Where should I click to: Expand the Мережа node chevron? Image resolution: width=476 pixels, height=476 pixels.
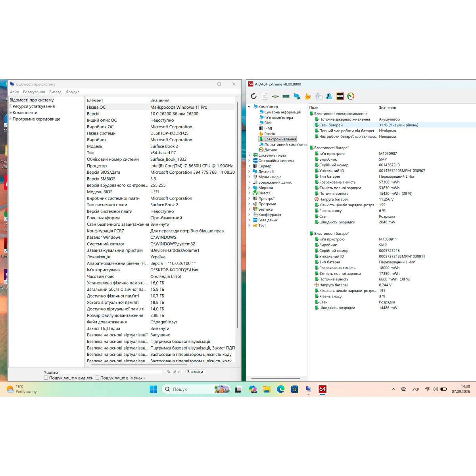(x=249, y=188)
